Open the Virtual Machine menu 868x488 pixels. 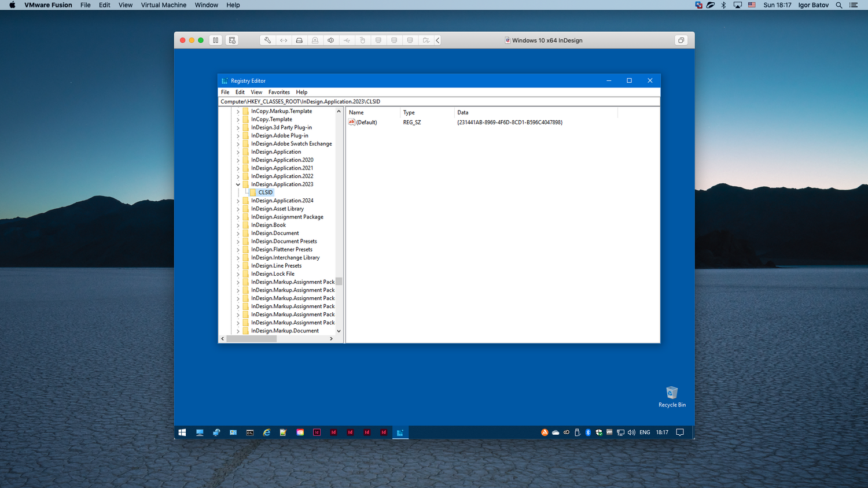(x=163, y=5)
